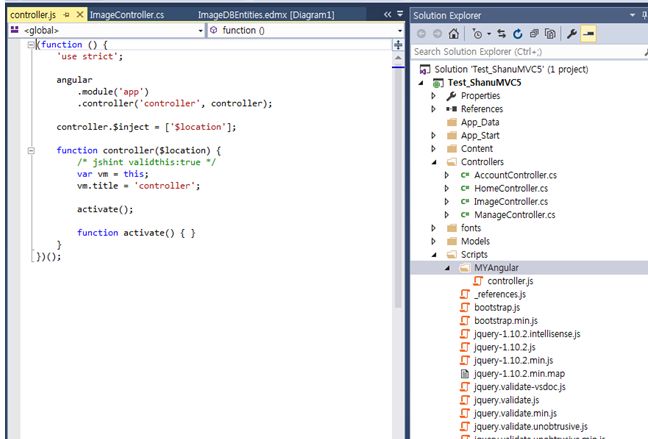This screenshot has width=648, height=439.
Task: Select the App_Data folder
Action: 480,122
